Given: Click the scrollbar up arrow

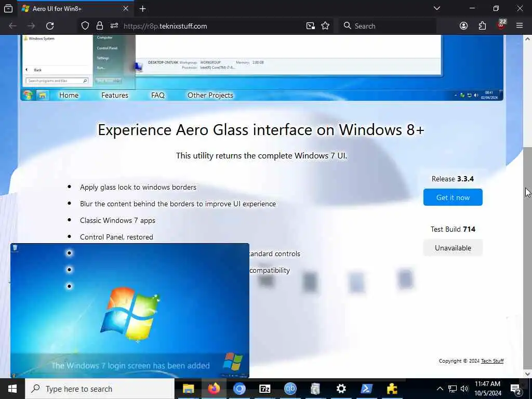Looking at the screenshot, I should tap(527, 39).
